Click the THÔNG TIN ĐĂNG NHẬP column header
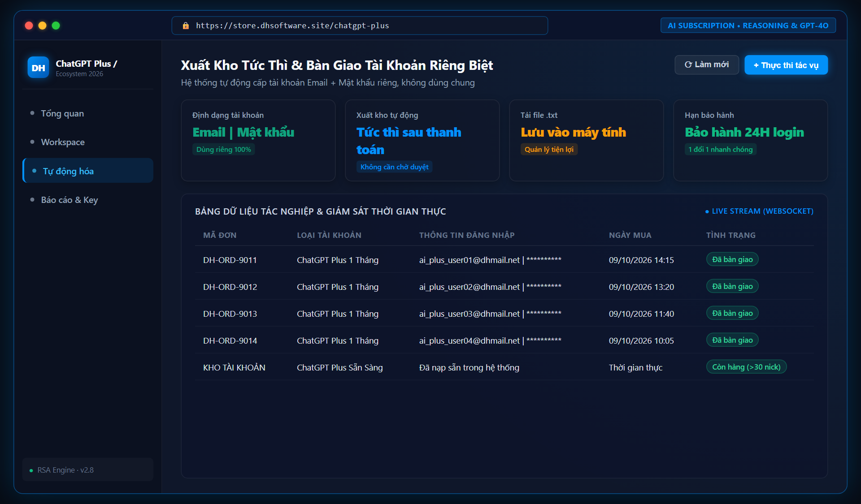Screen dimensions: 861x504 [x=467, y=235]
